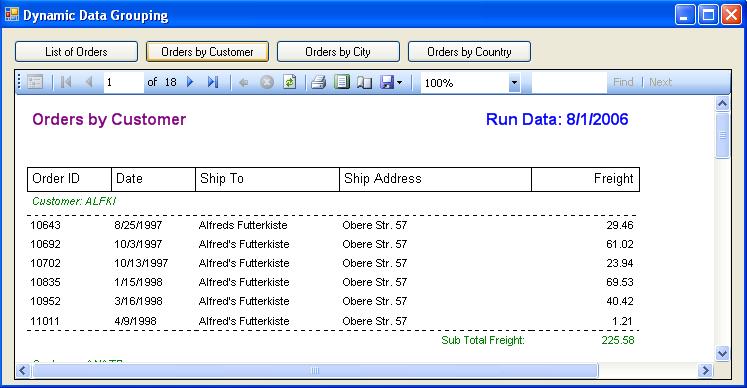Switch to print layout view

(x=342, y=82)
